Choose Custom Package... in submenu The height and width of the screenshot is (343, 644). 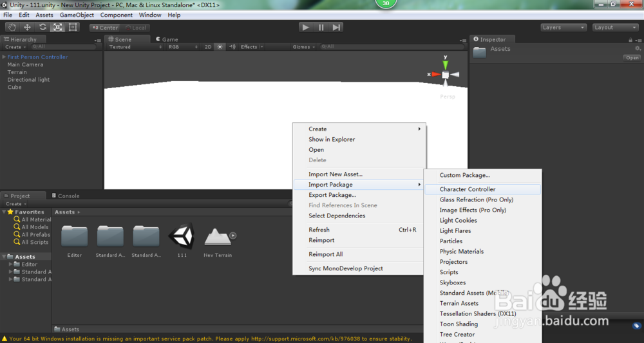click(x=482, y=175)
